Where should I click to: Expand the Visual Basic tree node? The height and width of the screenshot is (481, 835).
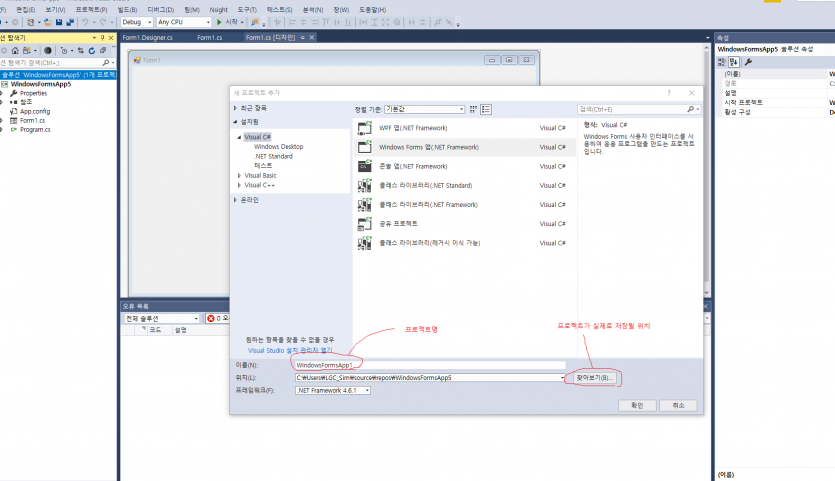(x=239, y=175)
